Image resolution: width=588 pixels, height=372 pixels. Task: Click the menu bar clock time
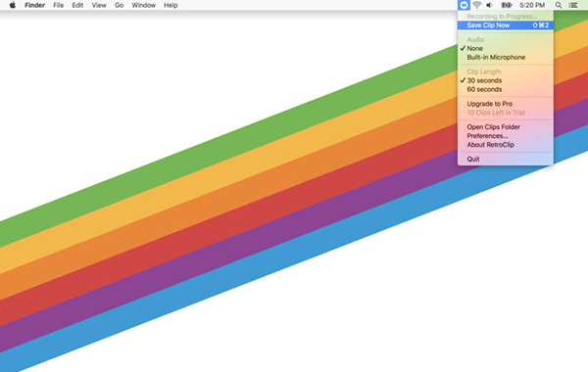coord(532,5)
